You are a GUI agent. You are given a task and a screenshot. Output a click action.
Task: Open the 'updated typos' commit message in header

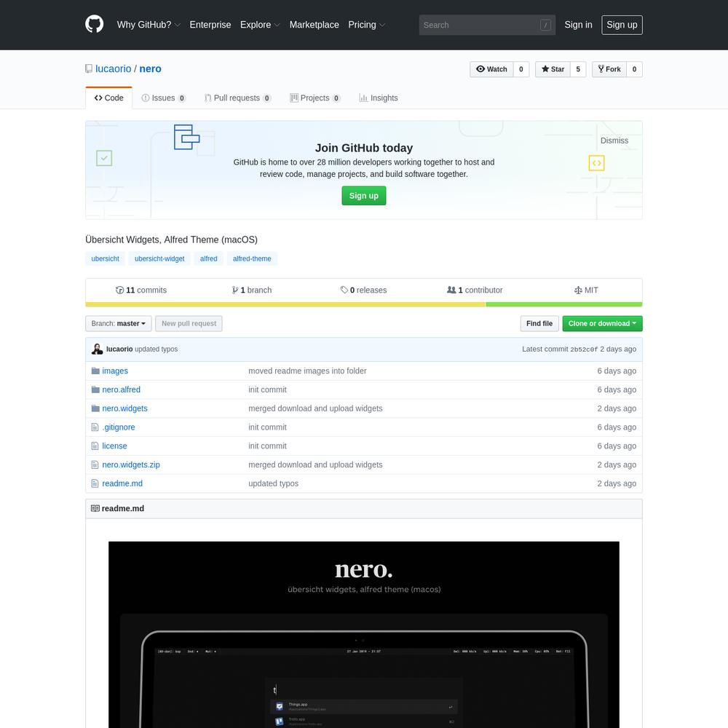coord(156,349)
